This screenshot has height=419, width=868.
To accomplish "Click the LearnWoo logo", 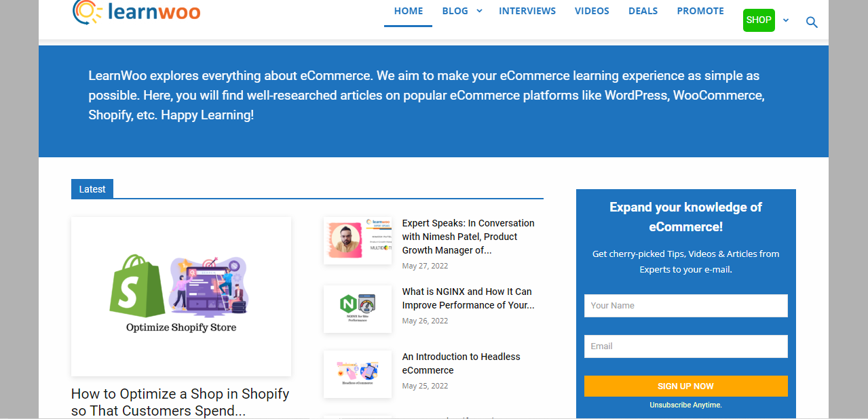I will coord(136,12).
